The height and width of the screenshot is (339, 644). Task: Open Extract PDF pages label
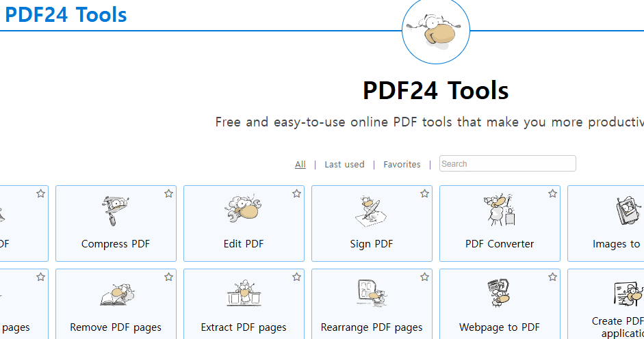pos(244,327)
